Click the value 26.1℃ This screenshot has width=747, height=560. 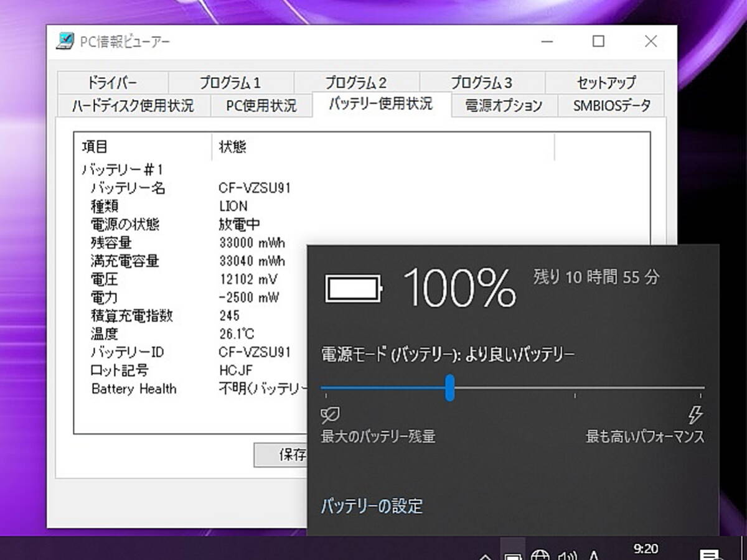(237, 334)
